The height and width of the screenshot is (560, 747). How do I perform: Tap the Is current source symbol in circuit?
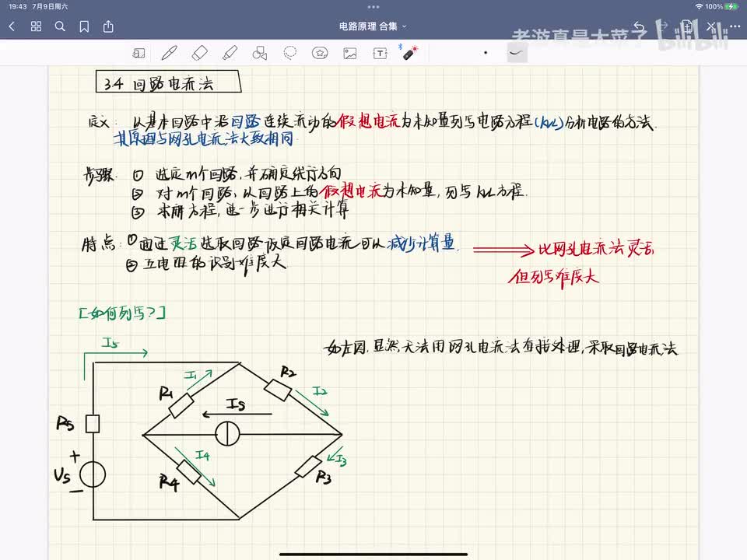[227, 434]
